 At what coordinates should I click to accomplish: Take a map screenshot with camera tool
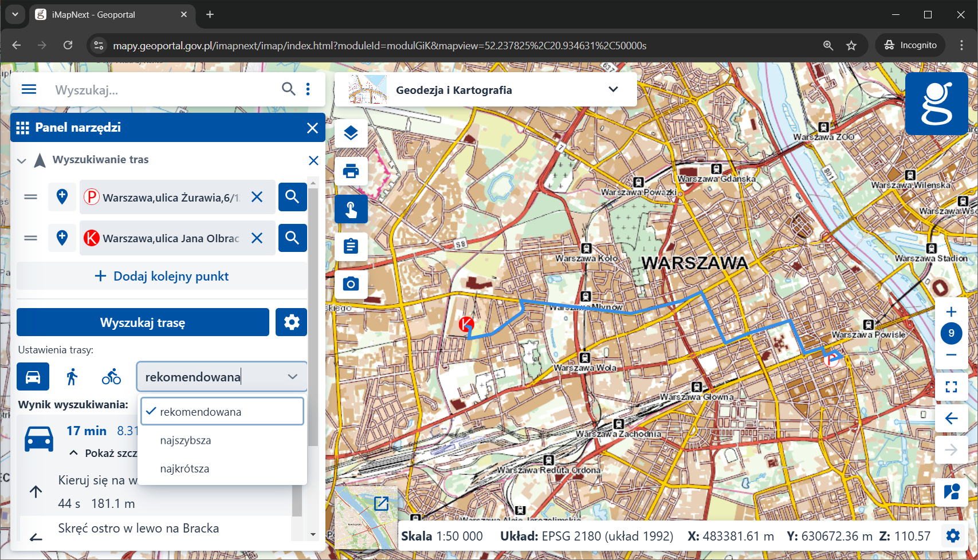pos(351,284)
